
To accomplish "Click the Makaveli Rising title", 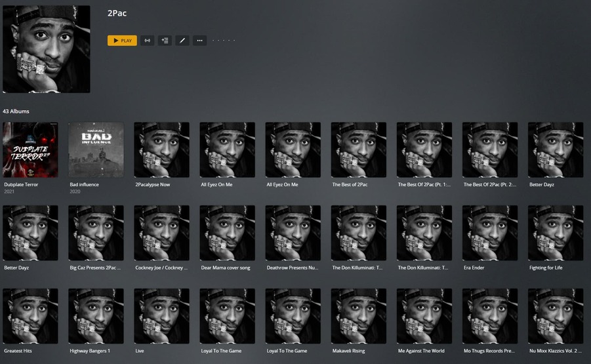I will coord(349,351).
